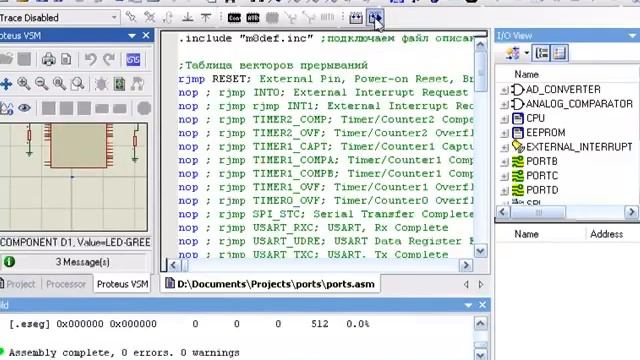This screenshot has width=640, height=360.
Task: Click the AVR programmer icon in toolbar
Action: click(253, 18)
